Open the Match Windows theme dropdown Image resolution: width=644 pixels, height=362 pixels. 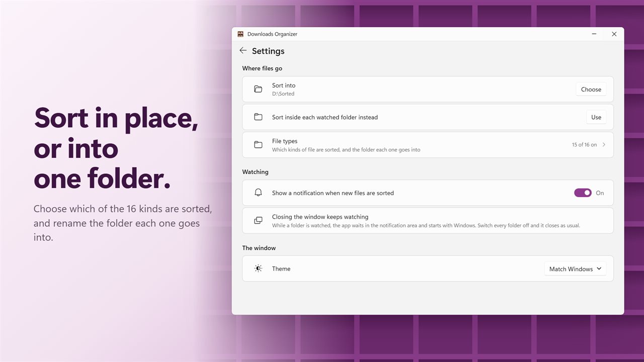575,269
